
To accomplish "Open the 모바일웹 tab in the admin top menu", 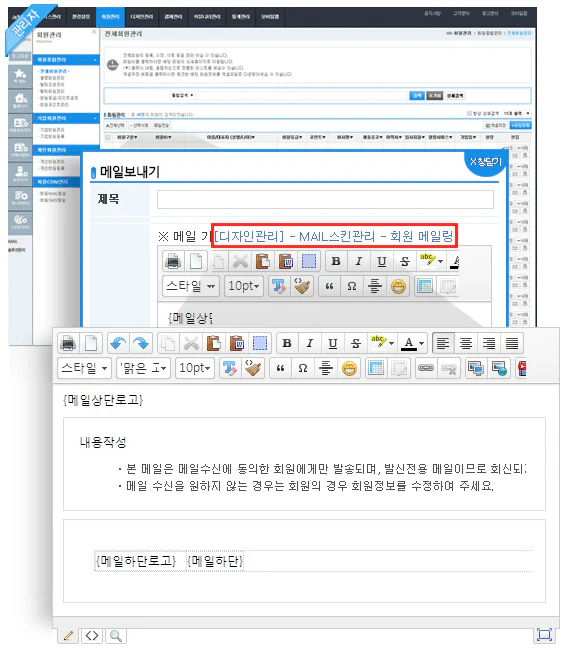I will (x=270, y=17).
